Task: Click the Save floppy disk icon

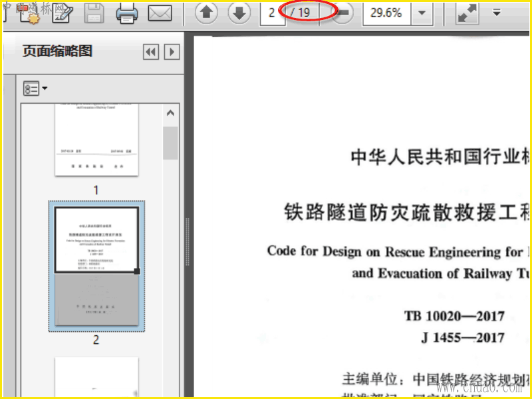Action: 94,13
